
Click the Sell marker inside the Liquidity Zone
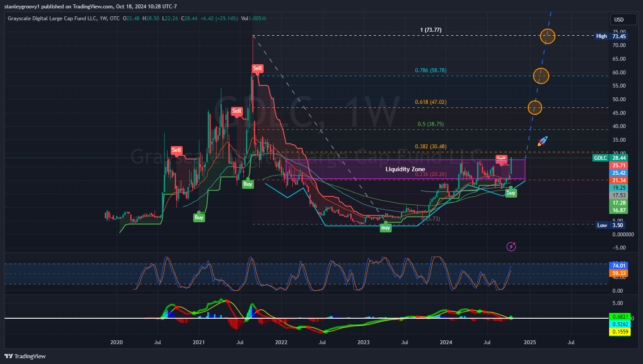pos(501,158)
